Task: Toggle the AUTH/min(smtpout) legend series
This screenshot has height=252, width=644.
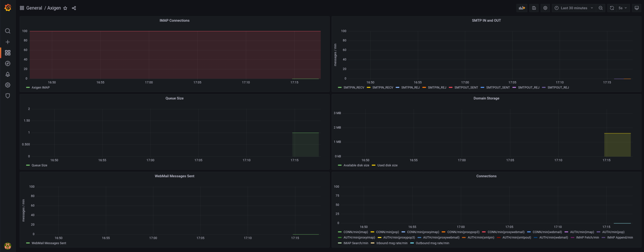Action: [x=517, y=238]
